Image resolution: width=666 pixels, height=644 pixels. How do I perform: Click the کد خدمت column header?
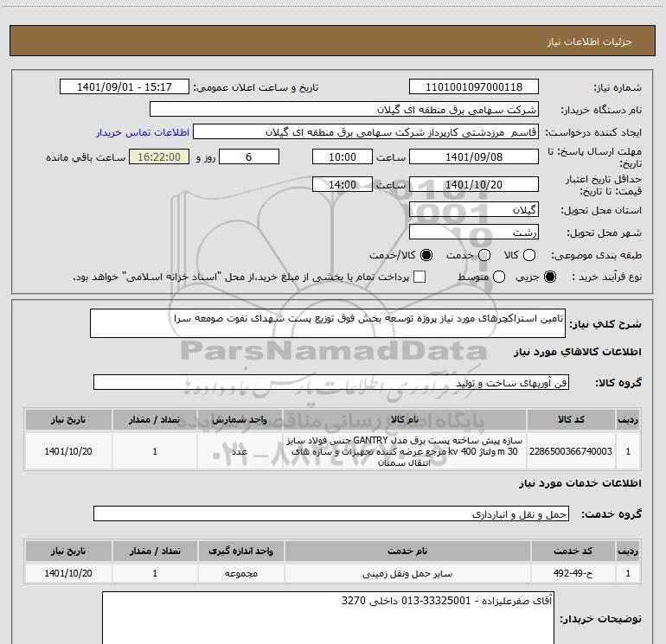(x=573, y=551)
